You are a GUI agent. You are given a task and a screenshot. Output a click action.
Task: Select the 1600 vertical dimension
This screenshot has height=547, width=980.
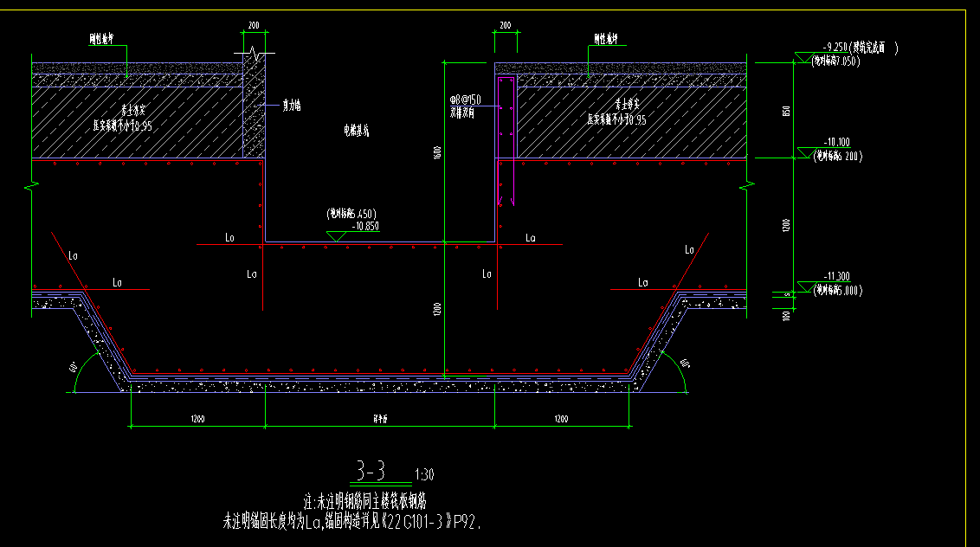(x=437, y=152)
